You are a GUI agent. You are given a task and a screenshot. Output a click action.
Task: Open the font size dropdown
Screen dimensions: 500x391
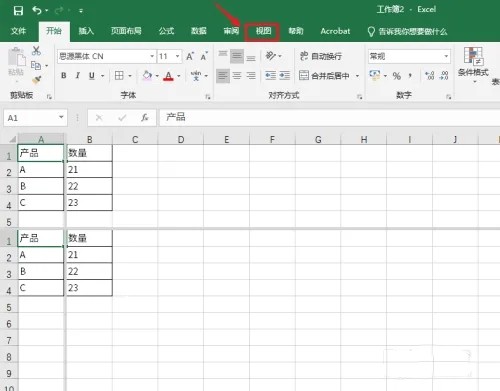(178, 56)
